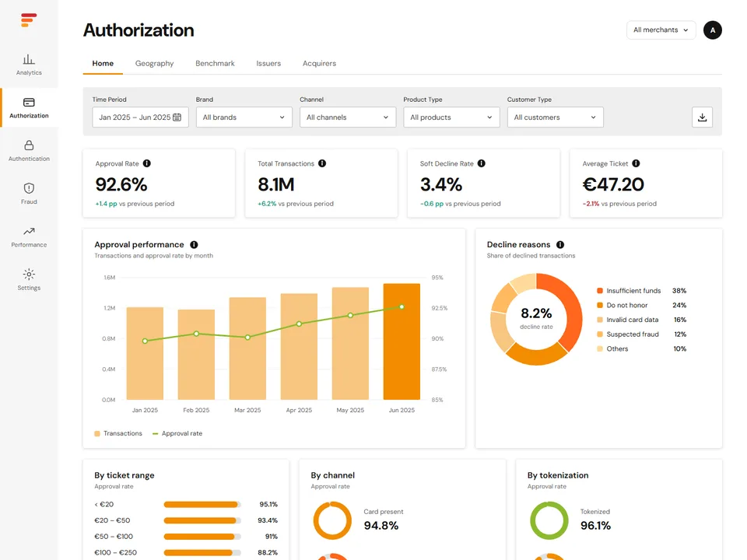Toggle Suspected fraud legend entry

tap(641, 334)
